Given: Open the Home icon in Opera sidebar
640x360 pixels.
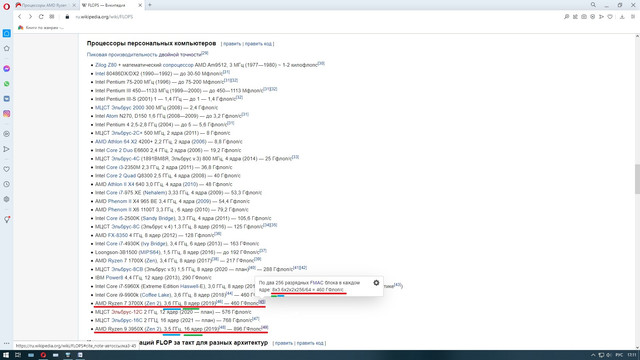Looking at the screenshot, I should coord(7,49).
